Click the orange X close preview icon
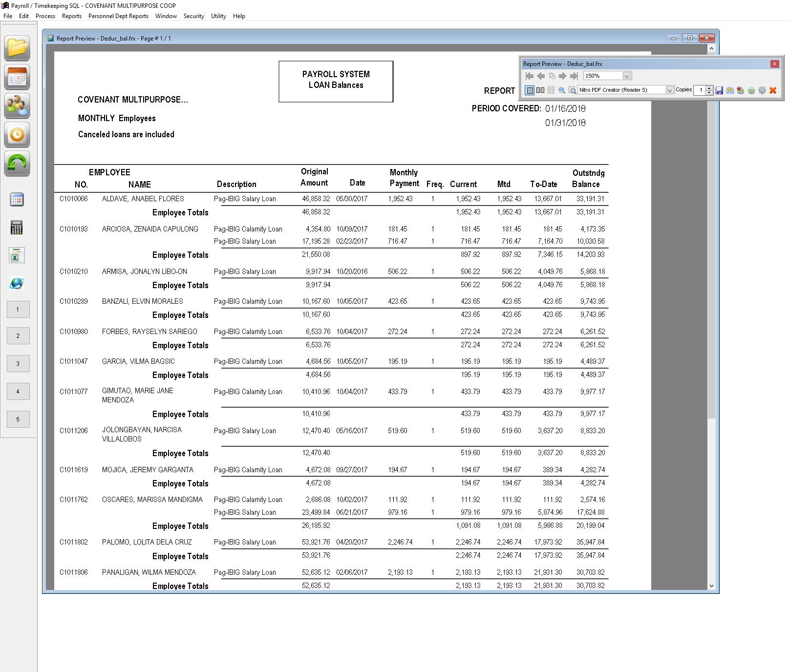790x672 pixels. coord(773,90)
